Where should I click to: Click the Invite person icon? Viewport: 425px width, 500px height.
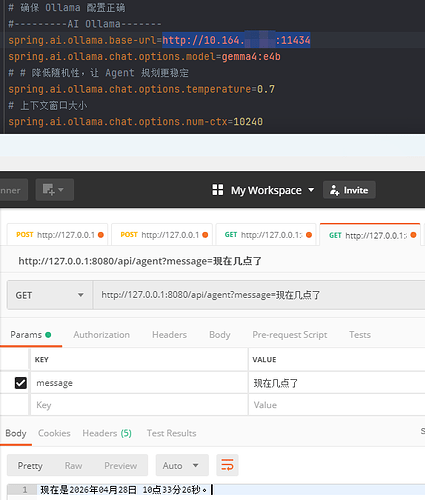coord(334,190)
